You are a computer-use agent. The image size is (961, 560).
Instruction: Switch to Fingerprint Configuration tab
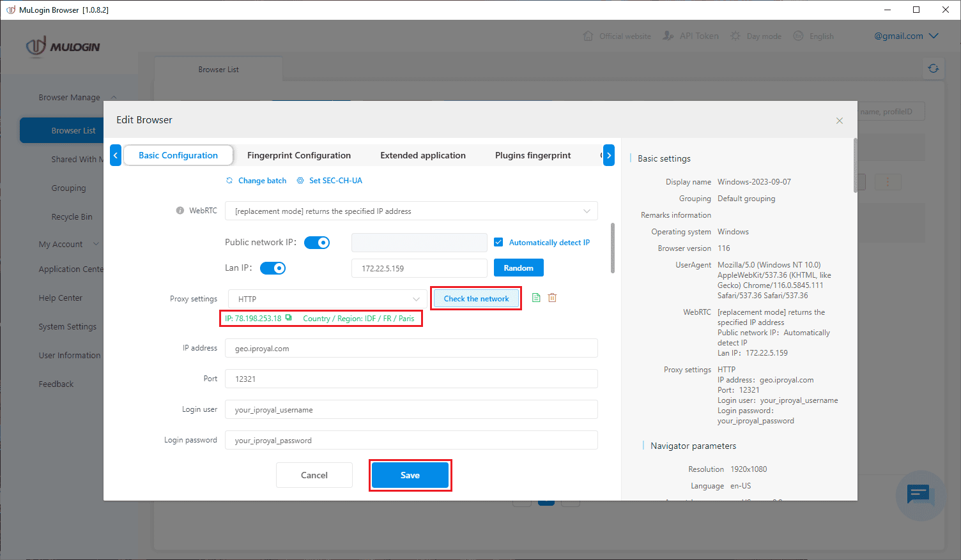[x=299, y=155]
